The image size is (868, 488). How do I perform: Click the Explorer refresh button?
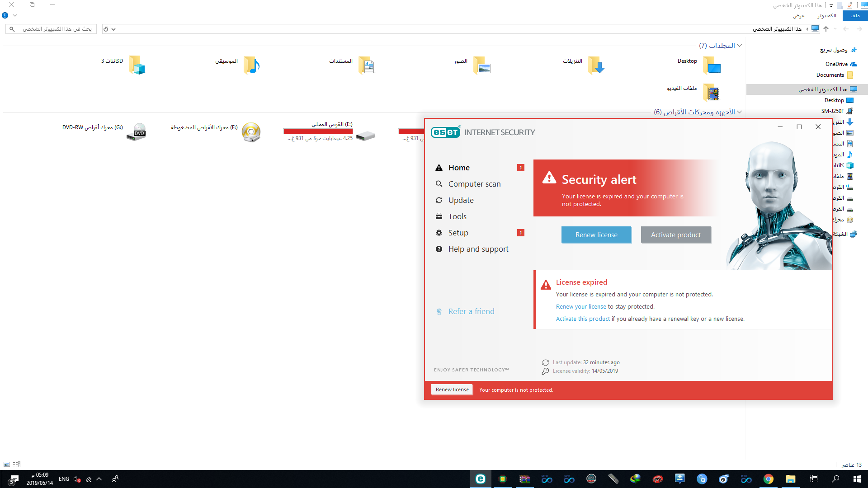click(x=106, y=29)
